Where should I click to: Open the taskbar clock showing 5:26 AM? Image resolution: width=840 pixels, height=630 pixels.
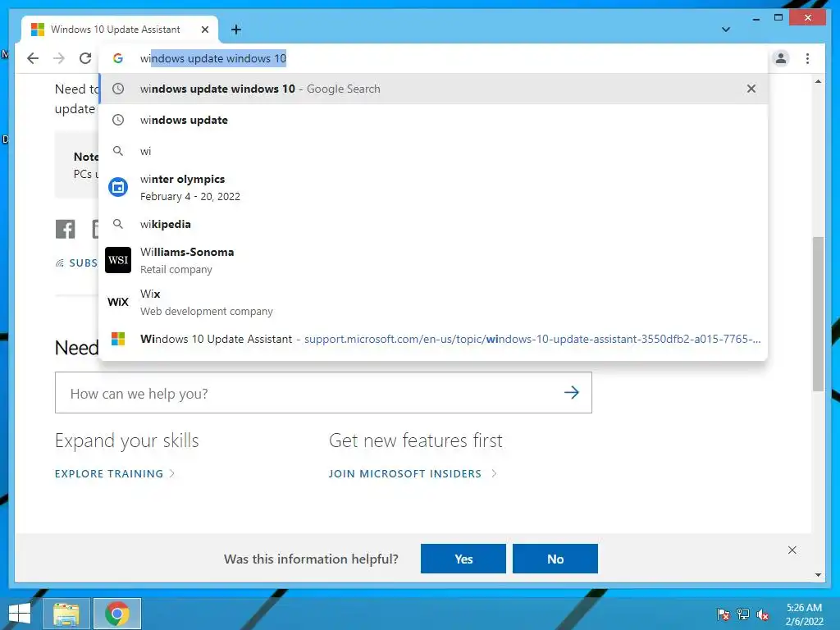click(x=804, y=614)
